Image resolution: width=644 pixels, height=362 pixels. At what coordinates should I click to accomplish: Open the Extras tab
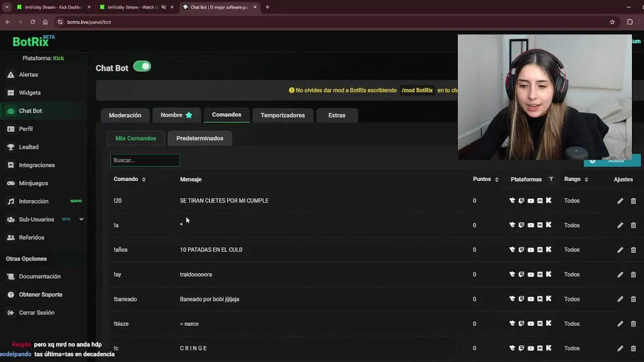(337, 115)
